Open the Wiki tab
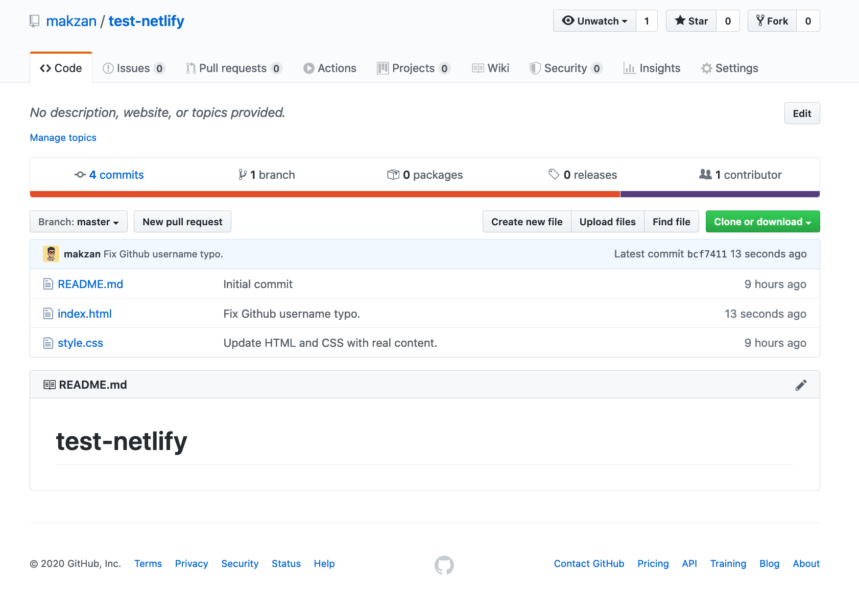 [491, 68]
